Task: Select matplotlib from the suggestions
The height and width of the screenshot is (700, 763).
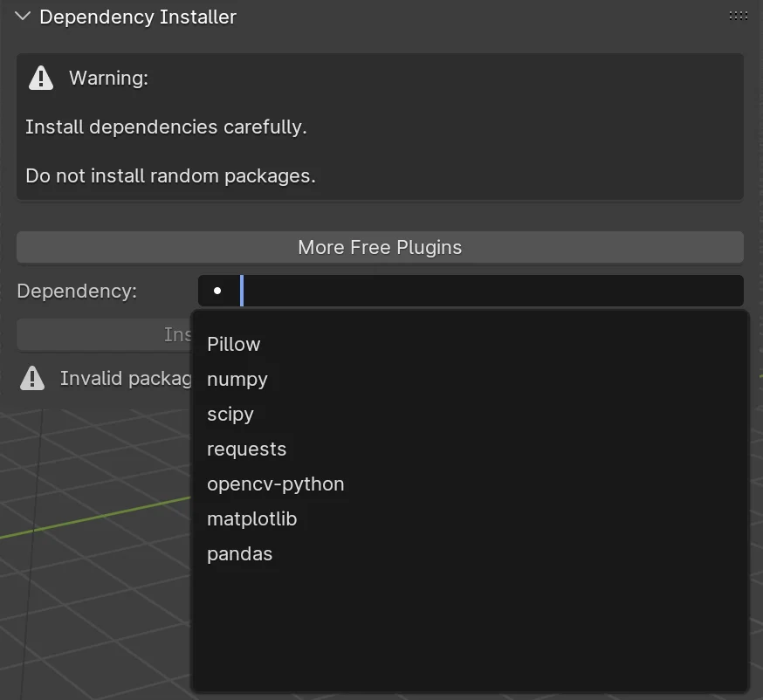Action: click(x=252, y=518)
